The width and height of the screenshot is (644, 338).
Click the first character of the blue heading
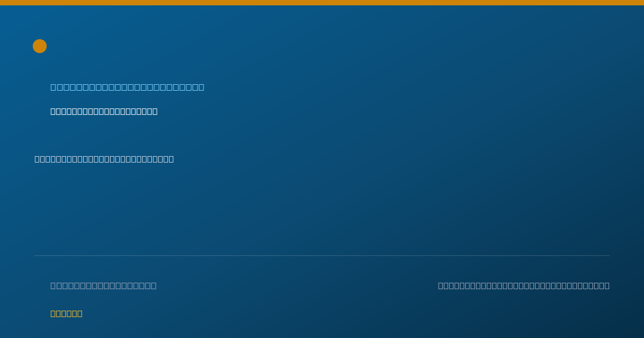[x=54, y=87]
